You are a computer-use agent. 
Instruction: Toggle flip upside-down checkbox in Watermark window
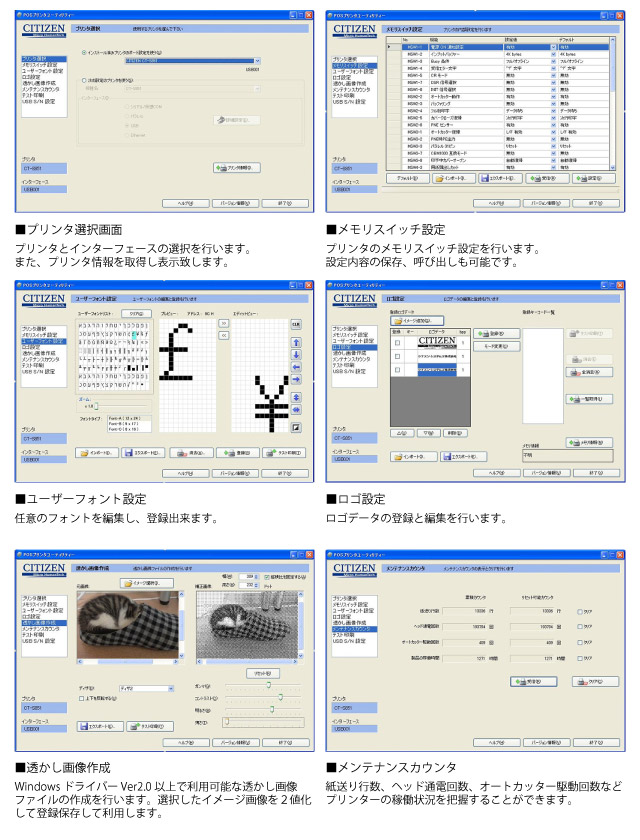tap(81, 699)
